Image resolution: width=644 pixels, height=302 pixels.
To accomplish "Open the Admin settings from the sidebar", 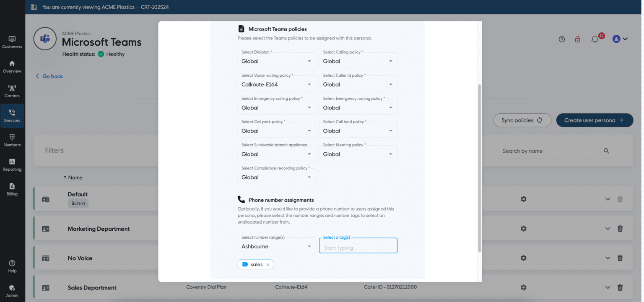I will tap(12, 290).
